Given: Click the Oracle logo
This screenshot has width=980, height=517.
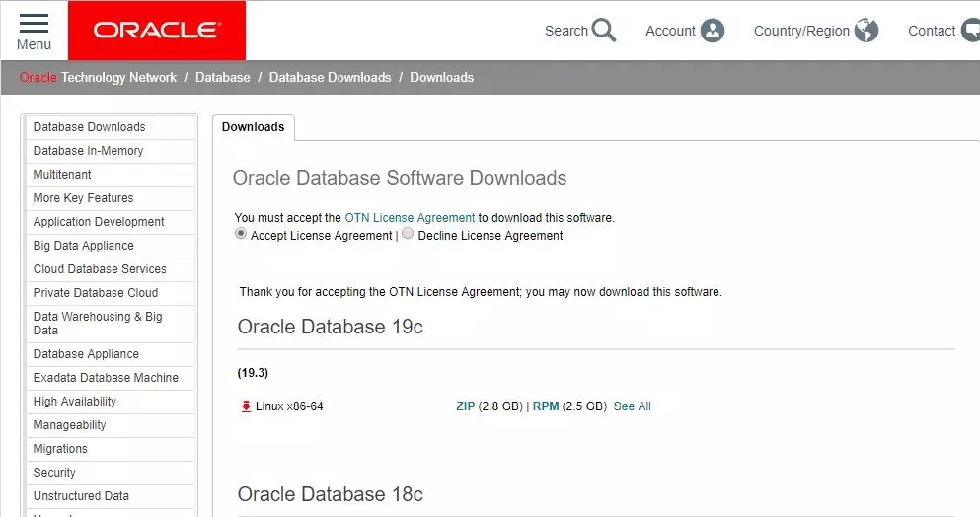Looking at the screenshot, I should pos(156,31).
